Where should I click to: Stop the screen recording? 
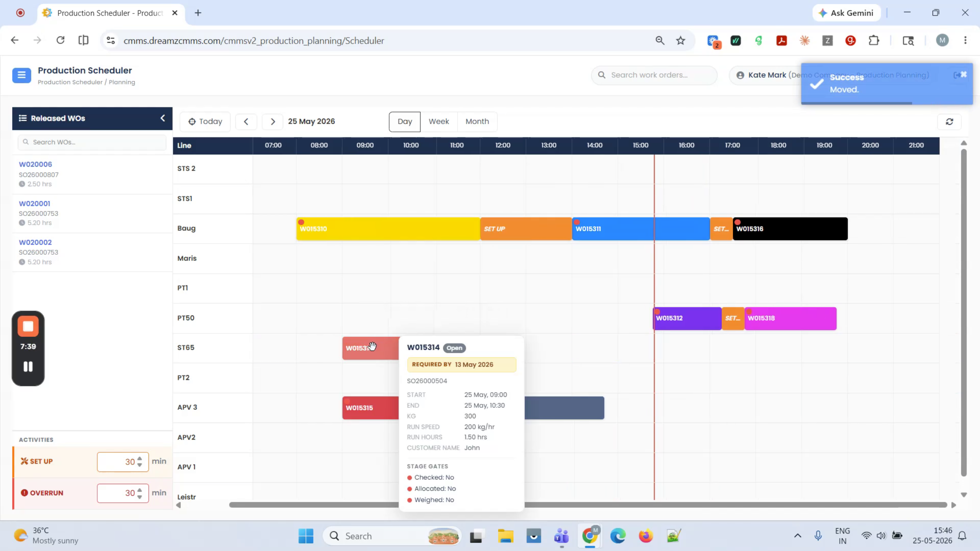coord(28,326)
